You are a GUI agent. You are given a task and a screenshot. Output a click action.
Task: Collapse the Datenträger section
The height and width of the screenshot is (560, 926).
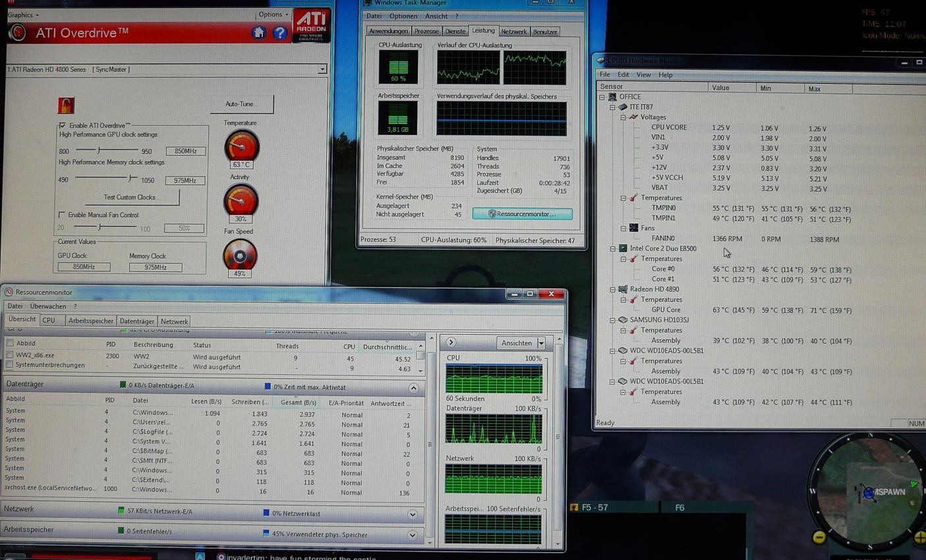point(413,387)
